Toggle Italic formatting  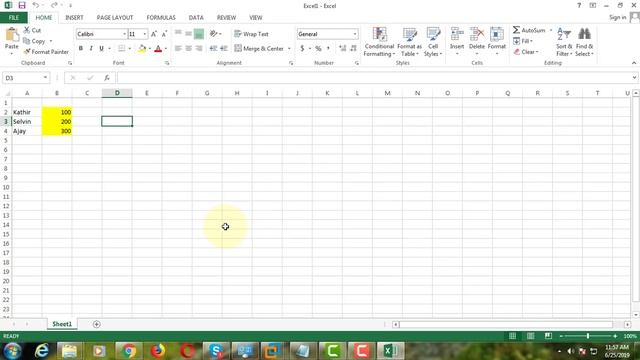91,49
